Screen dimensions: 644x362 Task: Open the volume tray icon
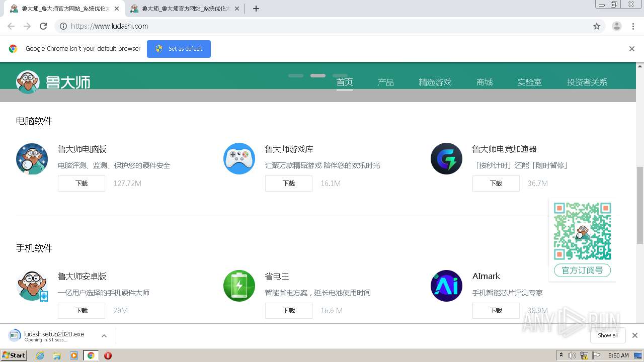pos(572,355)
